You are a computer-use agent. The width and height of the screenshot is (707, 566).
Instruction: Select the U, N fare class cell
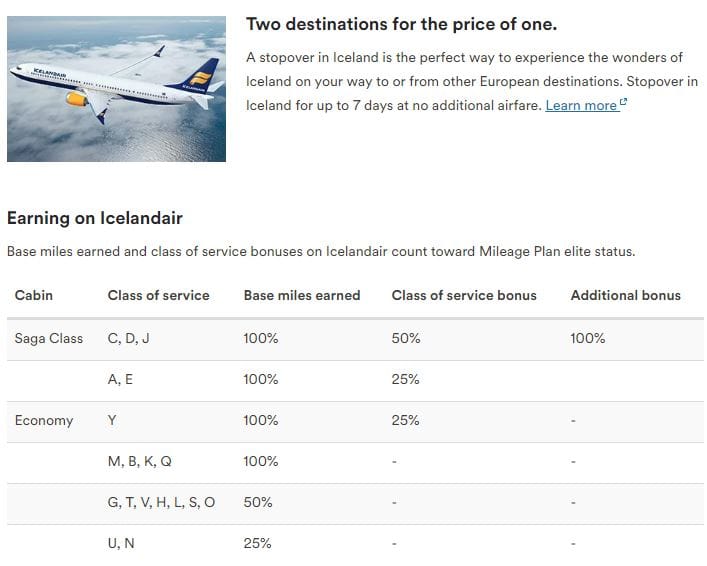121,543
